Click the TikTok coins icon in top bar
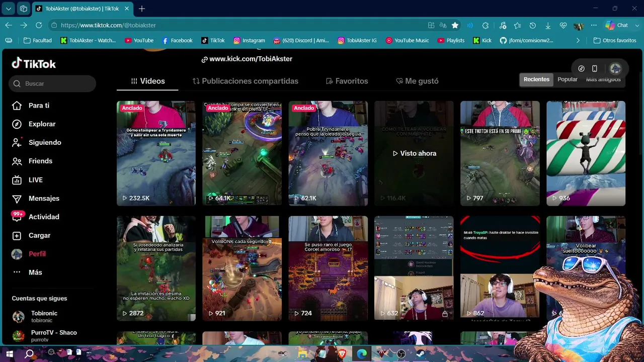 pyautogui.click(x=581, y=68)
